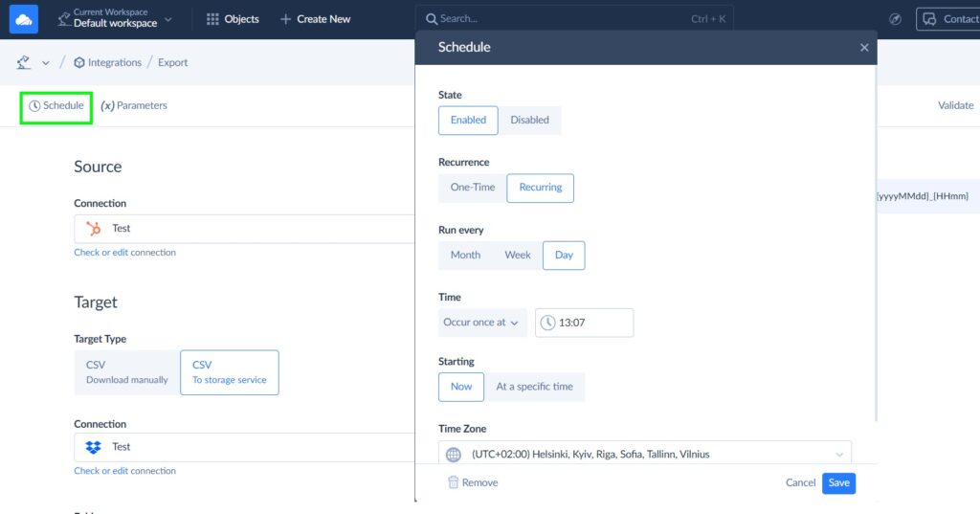This screenshot has height=514, width=980.
Task: Click the Export breadcrumb text
Action: coord(172,62)
